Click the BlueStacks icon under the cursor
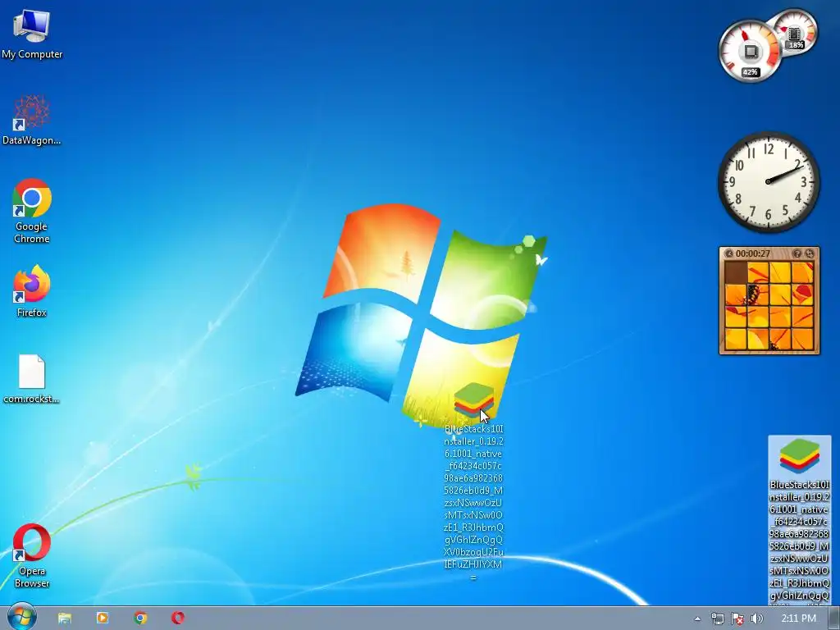Screen dimensions: 840x630 point(473,400)
